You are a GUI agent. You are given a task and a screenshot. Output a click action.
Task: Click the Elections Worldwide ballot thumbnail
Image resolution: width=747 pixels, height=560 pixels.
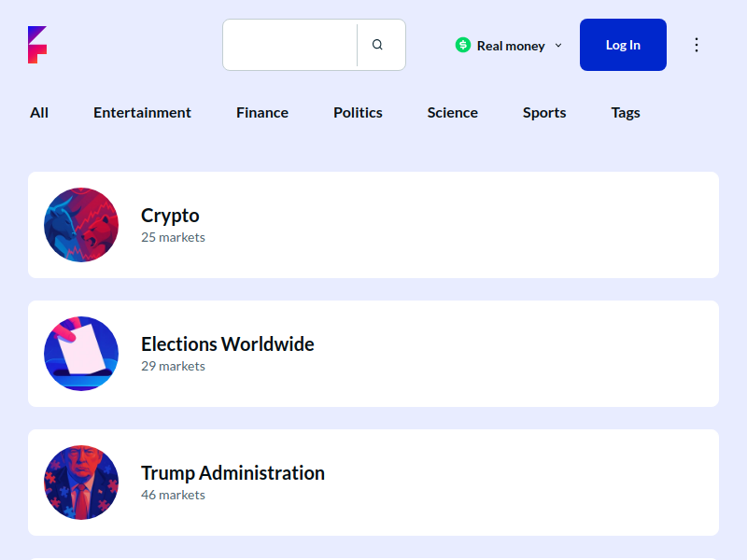pos(81,354)
